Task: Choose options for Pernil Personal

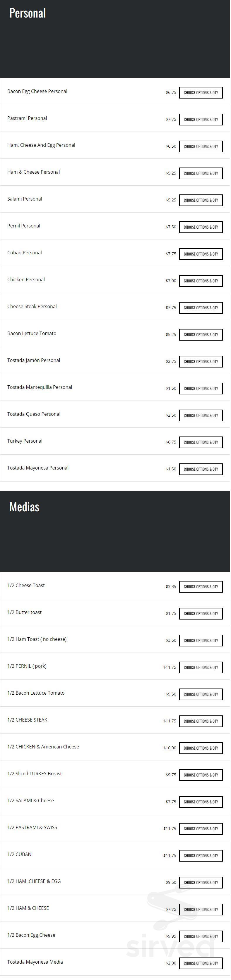Action: point(201,227)
